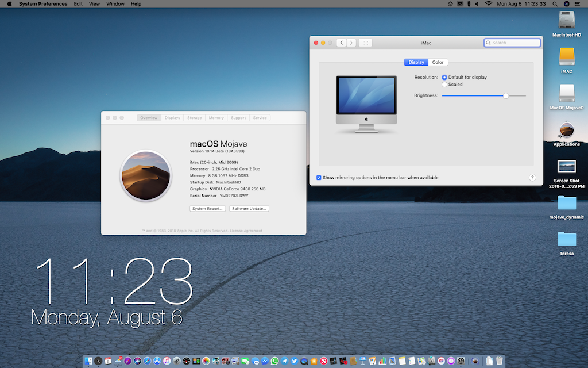588x368 pixels.
Task: Open Apple News from the Dock
Action: pyautogui.click(x=324, y=361)
